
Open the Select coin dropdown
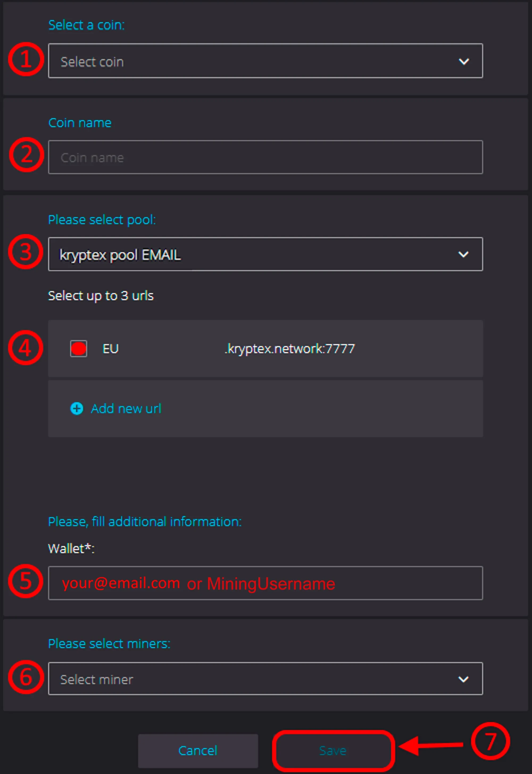point(265,61)
